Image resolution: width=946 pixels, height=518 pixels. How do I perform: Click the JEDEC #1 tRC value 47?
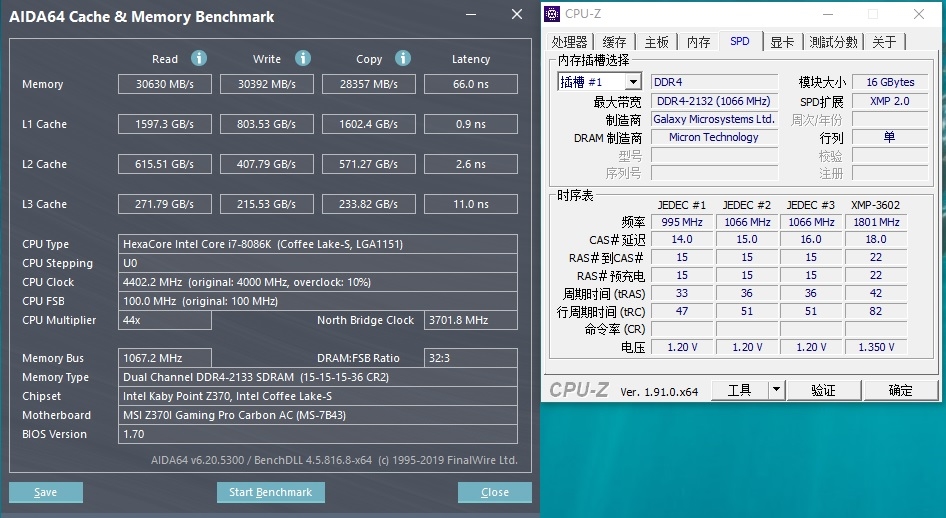(x=682, y=311)
